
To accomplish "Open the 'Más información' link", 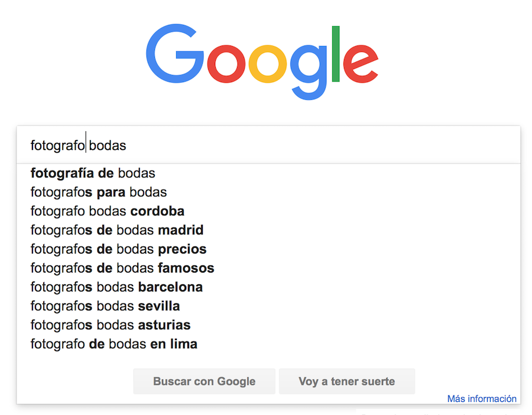I will [482, 398].
